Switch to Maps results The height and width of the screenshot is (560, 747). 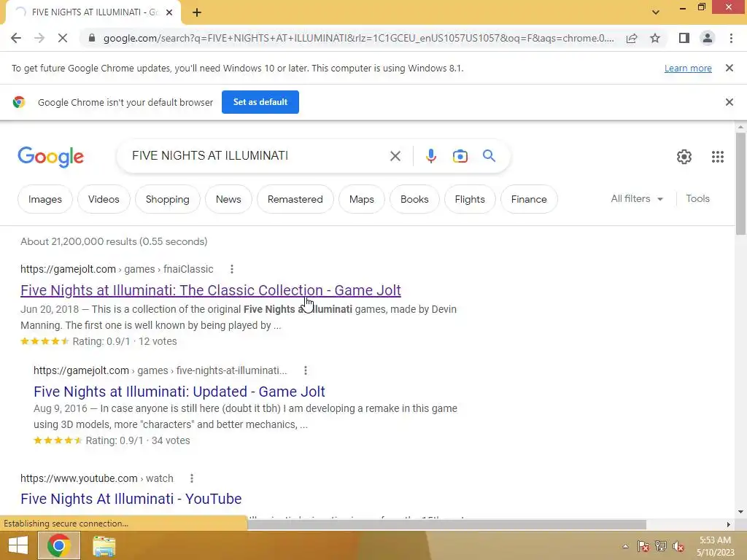pos(362,199)
